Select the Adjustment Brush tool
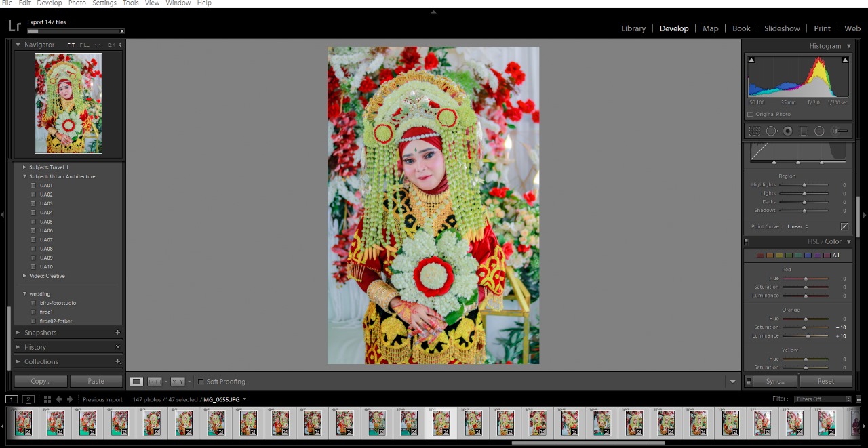Viewport: 868px width, 448px height. (840, 131)
